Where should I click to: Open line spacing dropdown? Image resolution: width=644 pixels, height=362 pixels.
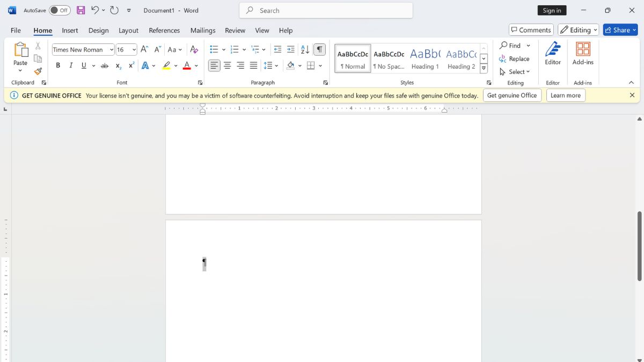click(x=271, y=65)
